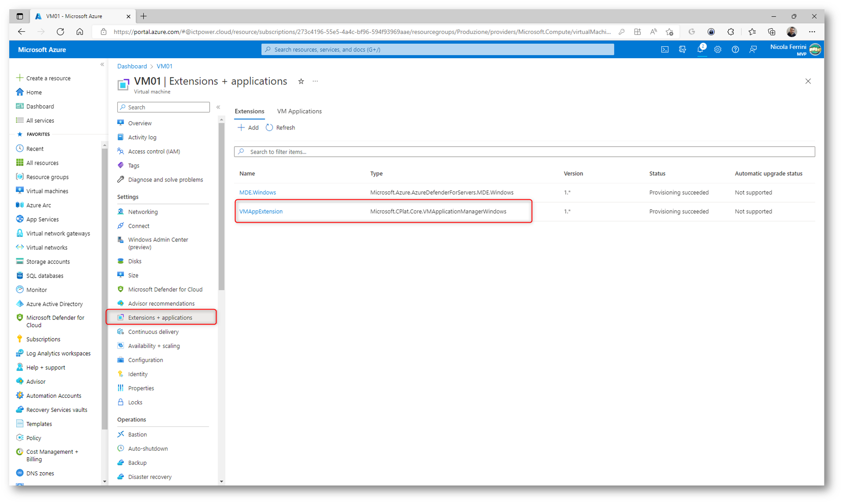Click scroll down arrow of portal menu

pos(104,482)
